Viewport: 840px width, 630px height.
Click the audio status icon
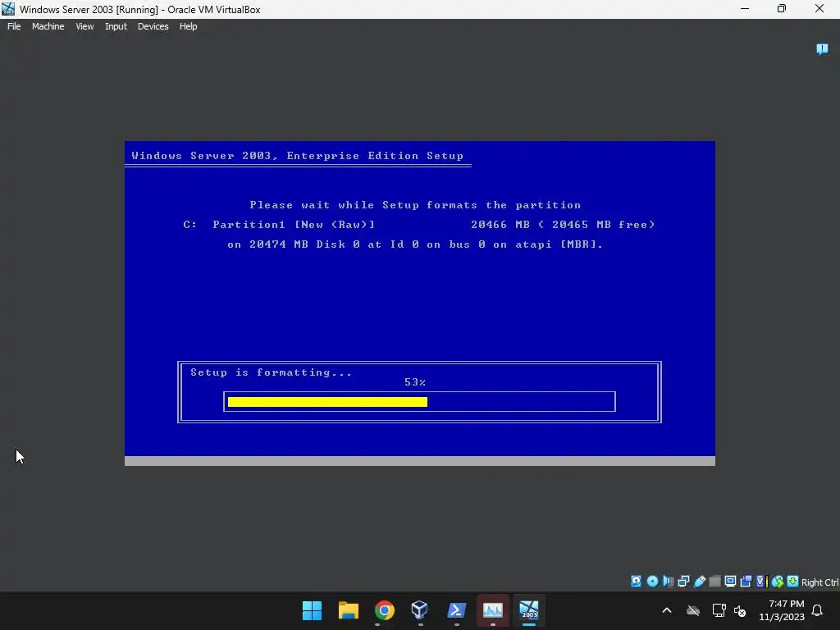point(668,582)
